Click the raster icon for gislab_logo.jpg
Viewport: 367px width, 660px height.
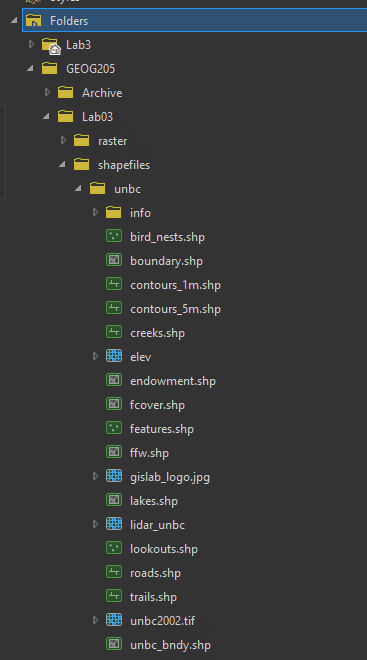[x=114, y=476]
